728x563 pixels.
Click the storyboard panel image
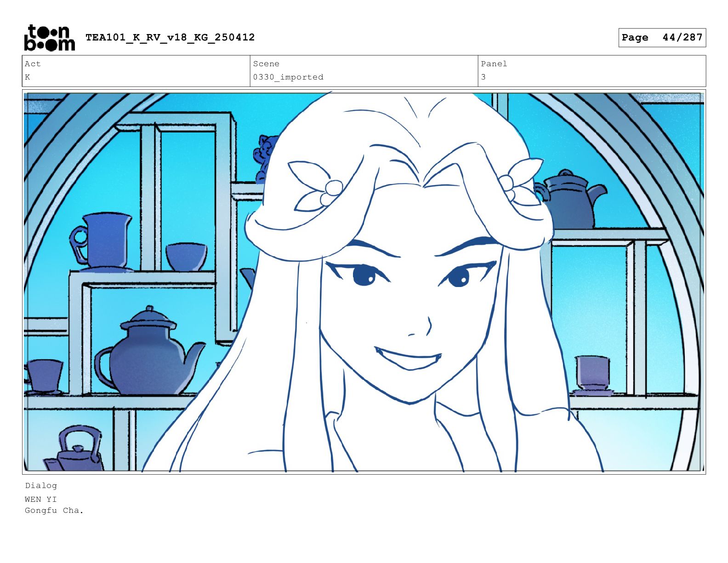point(364,282)
